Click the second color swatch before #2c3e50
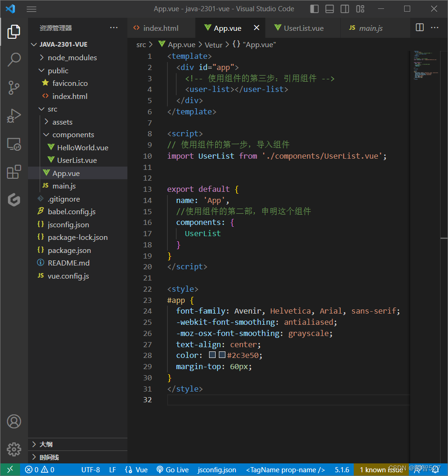The width and height of the screenshot is (448, 476). (222, 355)
